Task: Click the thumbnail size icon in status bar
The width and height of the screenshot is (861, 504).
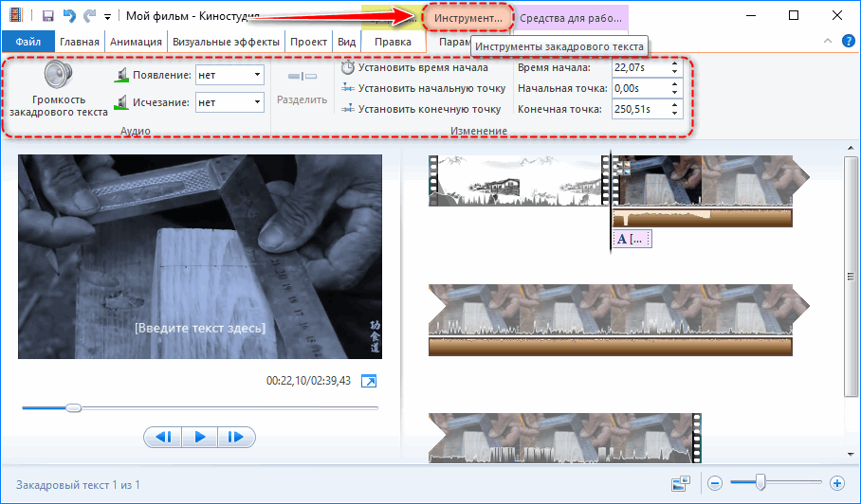Action: (x=679, y=484)
